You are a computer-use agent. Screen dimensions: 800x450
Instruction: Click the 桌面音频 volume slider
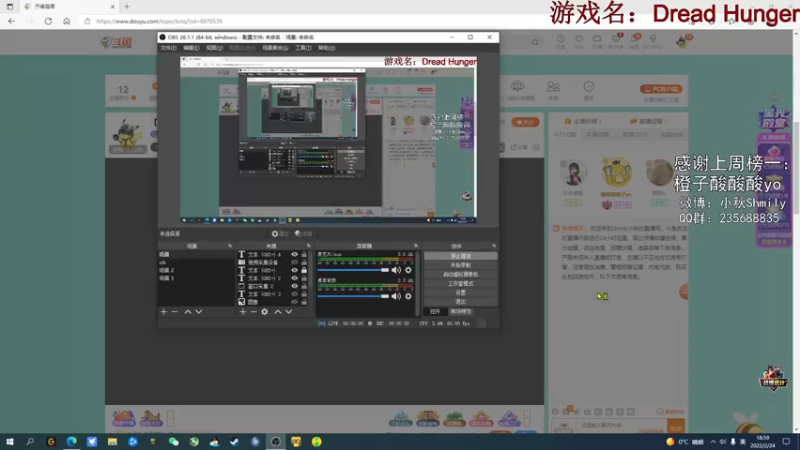click(353, 296)
